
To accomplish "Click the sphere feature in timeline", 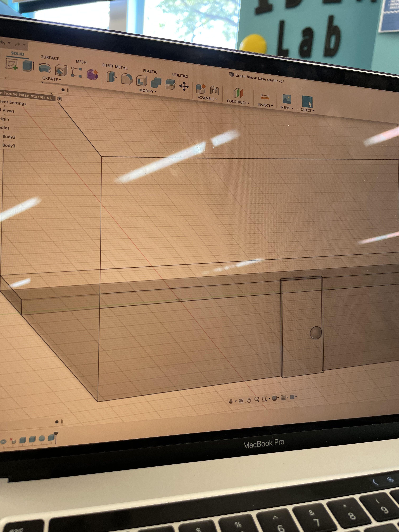I will pos(42,438).
